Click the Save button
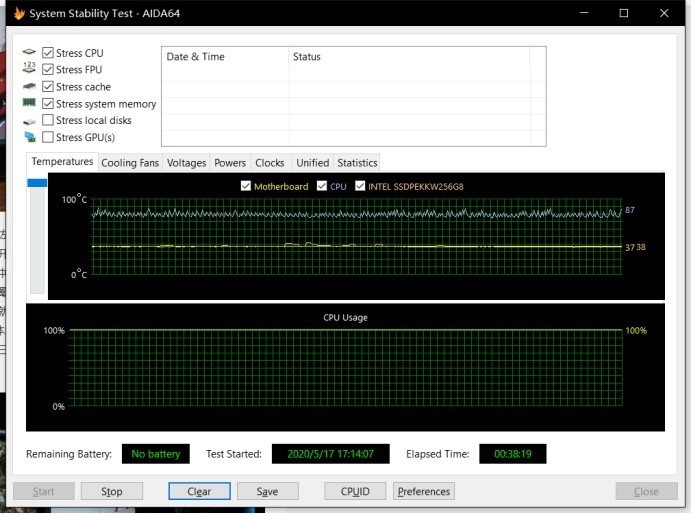The width and height of the screenshot is (692, 514). [x=267, y=491]
